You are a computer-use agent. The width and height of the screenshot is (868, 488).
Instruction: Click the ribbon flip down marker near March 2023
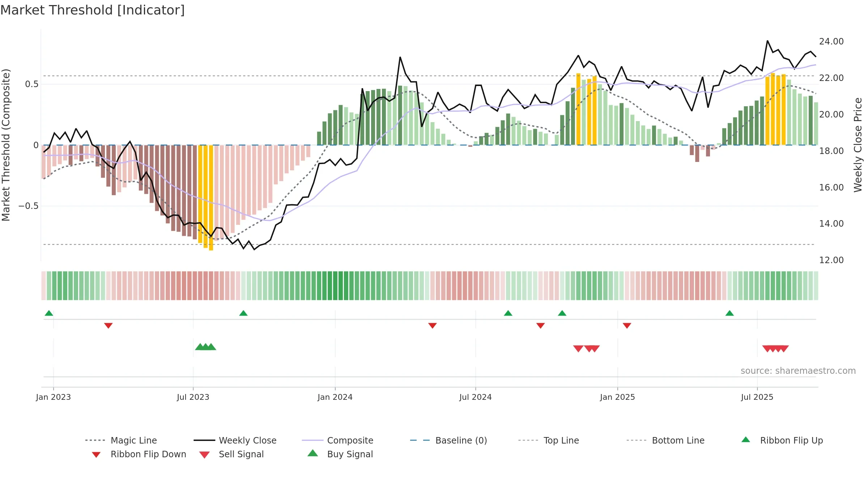coord(108,326)
